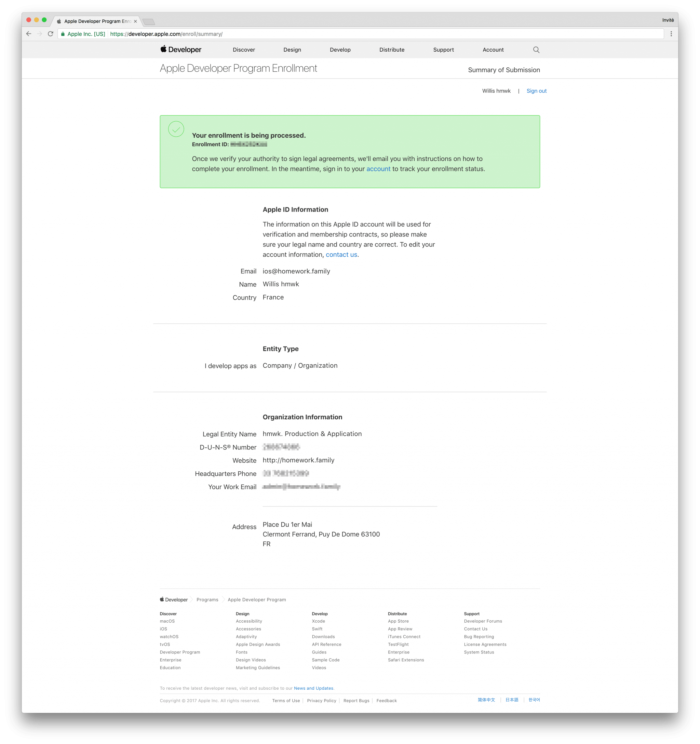Click the Apple Developer logo in header
Viewport: 700px width, 744px height.
(x=181, y=50)
